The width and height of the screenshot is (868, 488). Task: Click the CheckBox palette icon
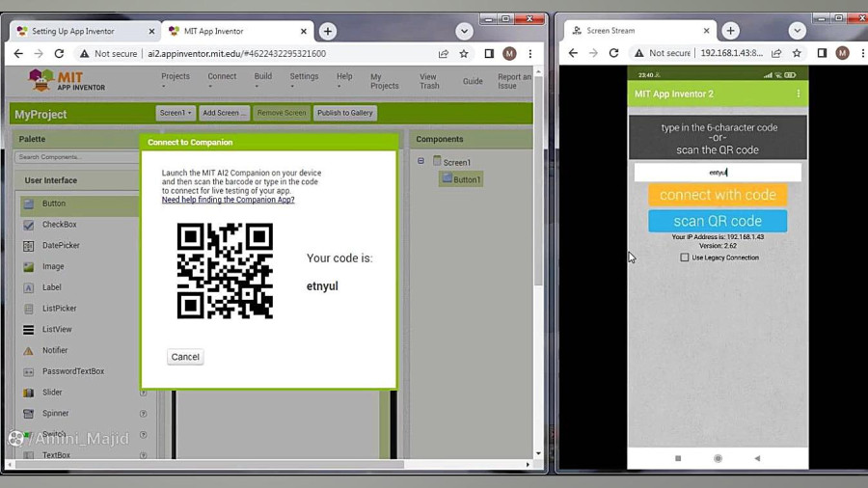(x=28, y=225)
